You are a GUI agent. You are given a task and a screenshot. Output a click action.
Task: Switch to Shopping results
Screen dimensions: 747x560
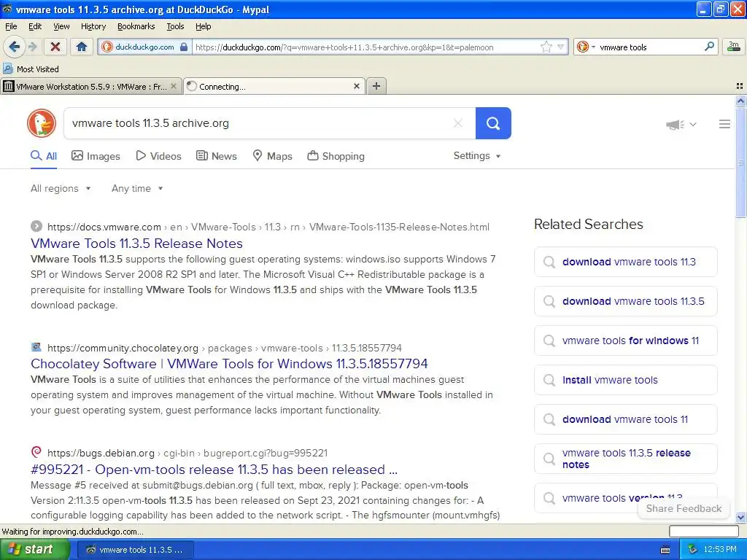pos(336,156)
